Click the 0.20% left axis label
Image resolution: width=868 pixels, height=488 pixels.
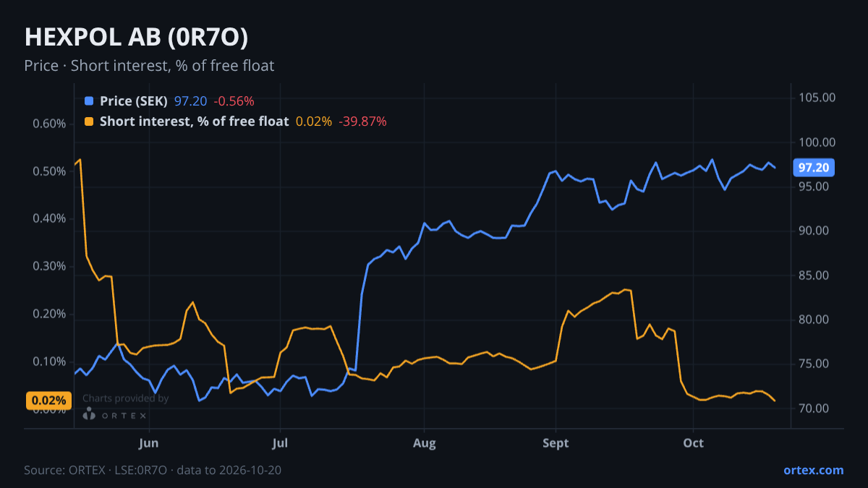pos(49,314)
